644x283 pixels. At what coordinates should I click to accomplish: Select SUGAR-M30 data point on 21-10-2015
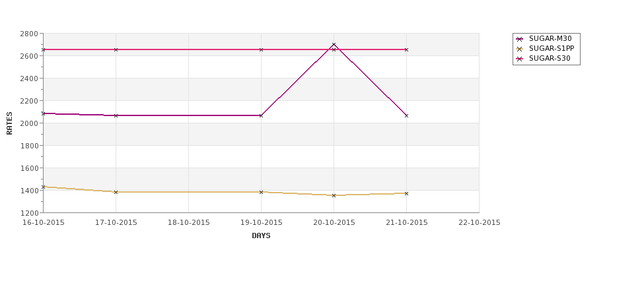click(406, 115)
